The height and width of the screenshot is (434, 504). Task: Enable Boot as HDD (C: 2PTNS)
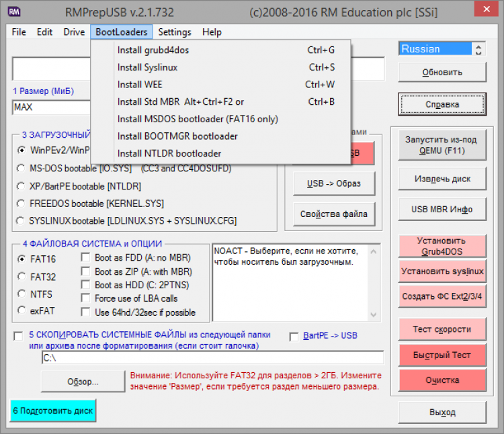tap(85, 285)
